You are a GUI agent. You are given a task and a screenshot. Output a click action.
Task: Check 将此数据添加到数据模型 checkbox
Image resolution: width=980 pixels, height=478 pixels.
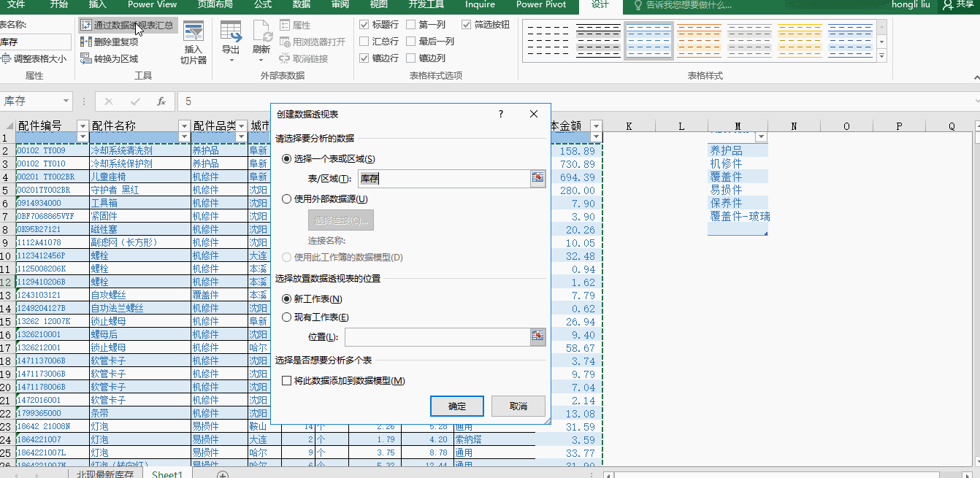click(286, 381)
